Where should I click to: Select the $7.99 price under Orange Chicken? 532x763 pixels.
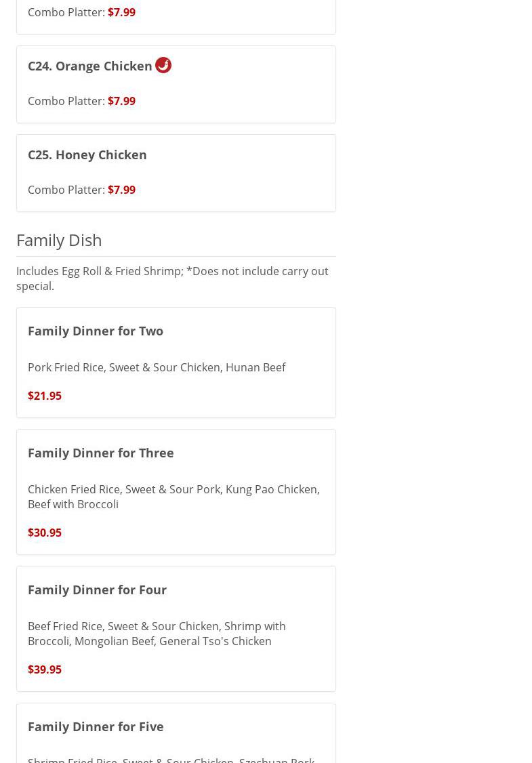click(121, 101)
